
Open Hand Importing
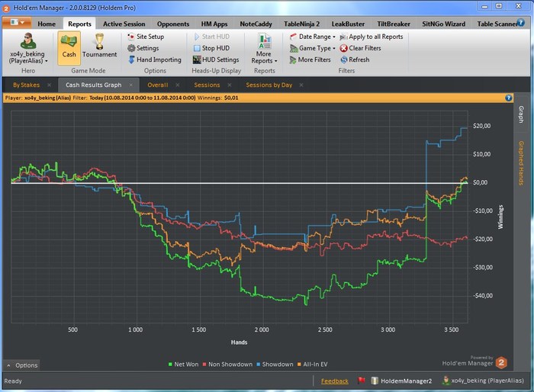155,59
